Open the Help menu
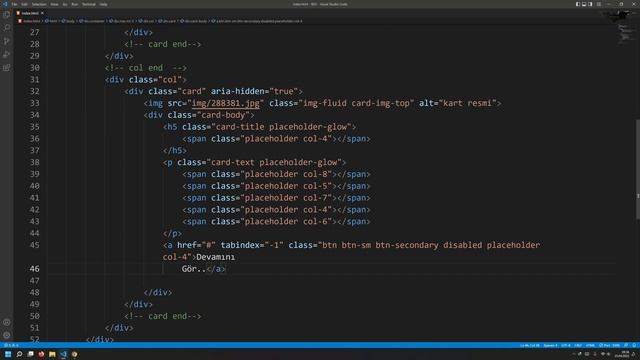The width and height of the screenshot is (640, 360). (x=103, y=4)
